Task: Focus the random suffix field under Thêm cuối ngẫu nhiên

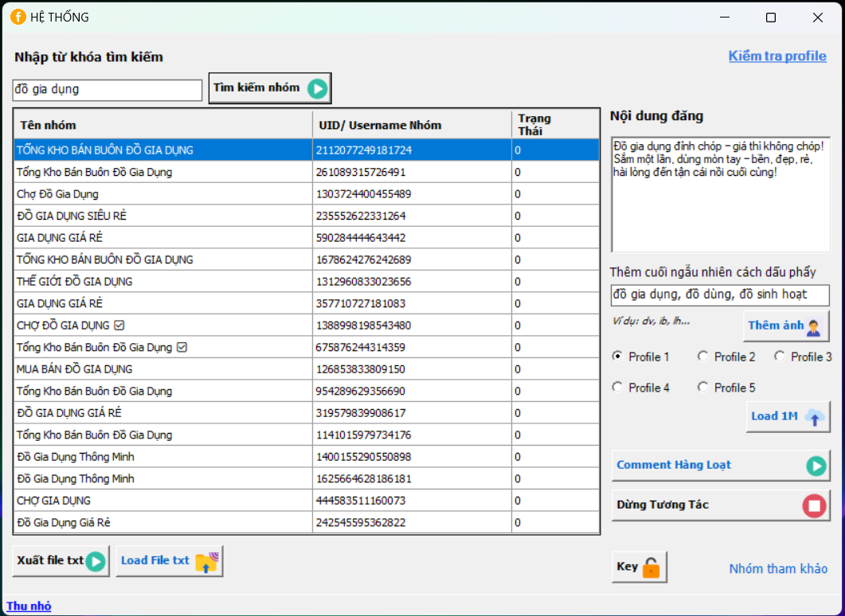Action: [x=720, y=295]
